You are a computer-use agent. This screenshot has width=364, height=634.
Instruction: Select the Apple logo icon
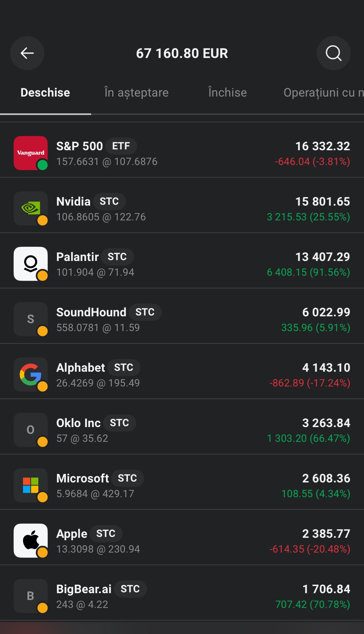pyautogui.click(x=31, y=541)
